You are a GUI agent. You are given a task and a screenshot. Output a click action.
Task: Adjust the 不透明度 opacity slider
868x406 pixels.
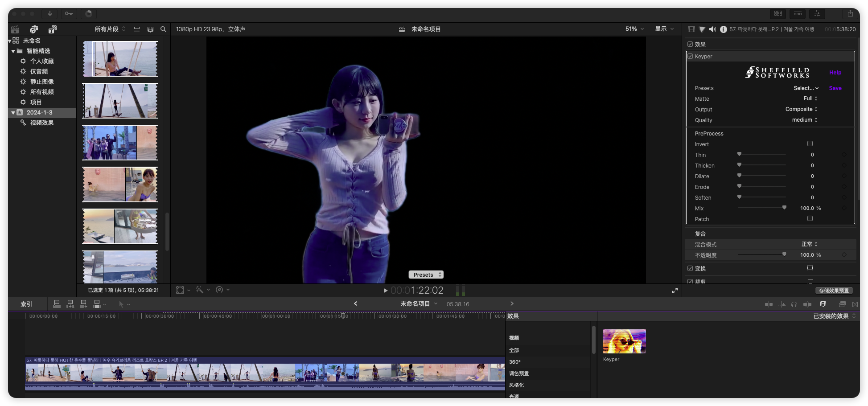point(762,254)
